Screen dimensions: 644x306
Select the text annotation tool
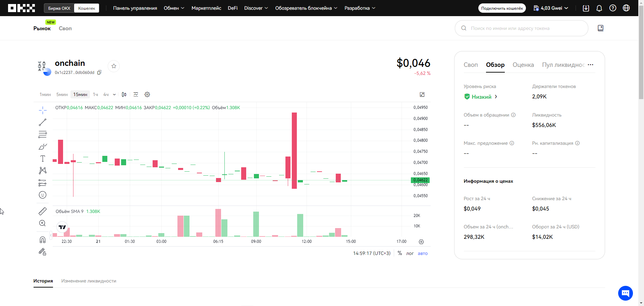[43, 159]
